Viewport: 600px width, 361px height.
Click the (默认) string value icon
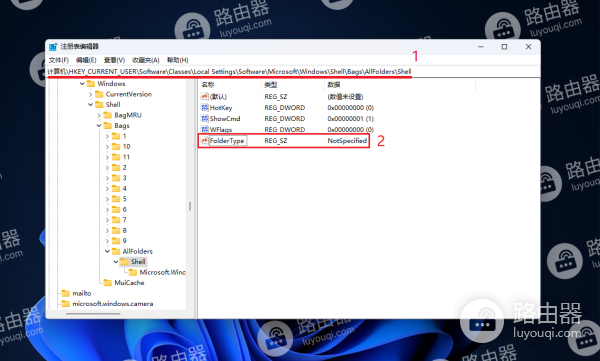[204, 96]
